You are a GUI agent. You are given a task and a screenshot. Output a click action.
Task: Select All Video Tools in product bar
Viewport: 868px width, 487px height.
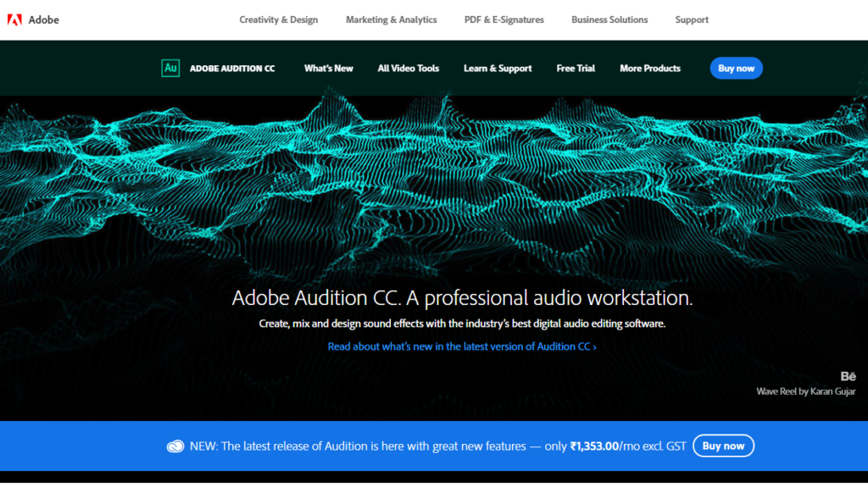pyautogui.click(x=408, y=68)
